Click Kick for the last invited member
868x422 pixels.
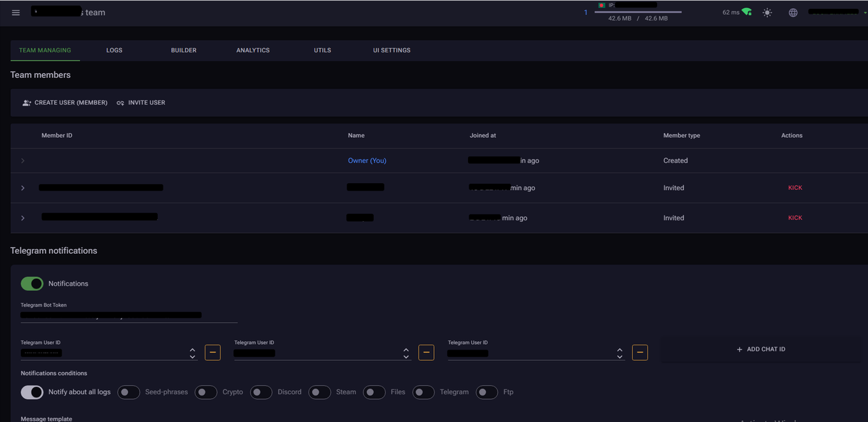(795, 218)
